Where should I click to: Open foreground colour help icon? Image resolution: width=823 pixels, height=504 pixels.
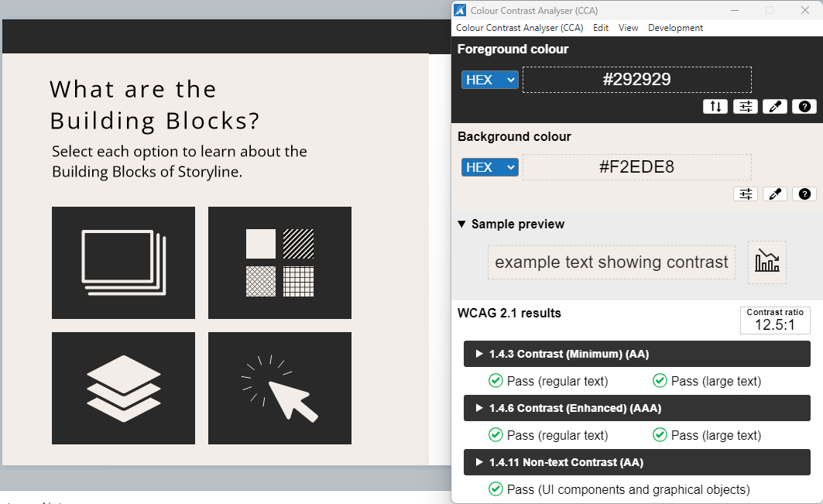804,107
